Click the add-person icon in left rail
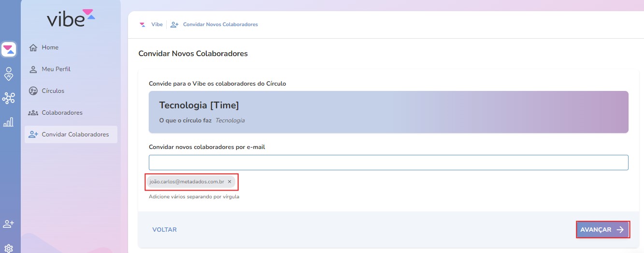This screenshot has width=644, height=253. point(9,224)
